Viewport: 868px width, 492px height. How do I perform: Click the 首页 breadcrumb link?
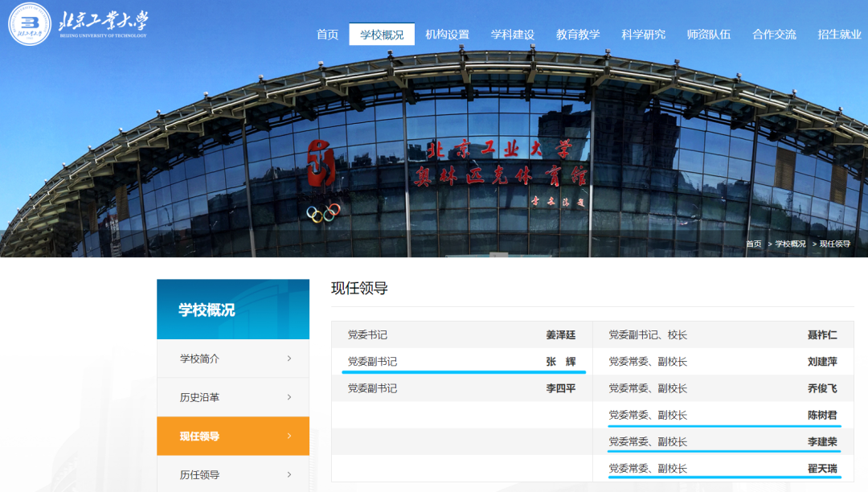pyautogui.click(x=753, y=244)
